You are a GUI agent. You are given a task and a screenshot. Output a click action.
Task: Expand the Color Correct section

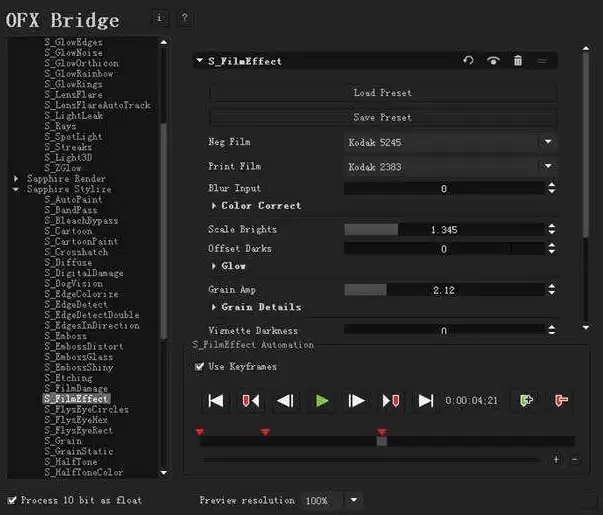point(257,206)
